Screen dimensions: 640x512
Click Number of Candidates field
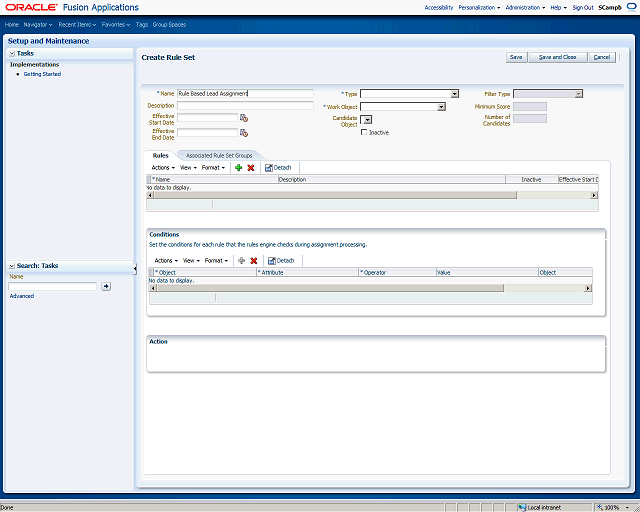tap(530, 118)
